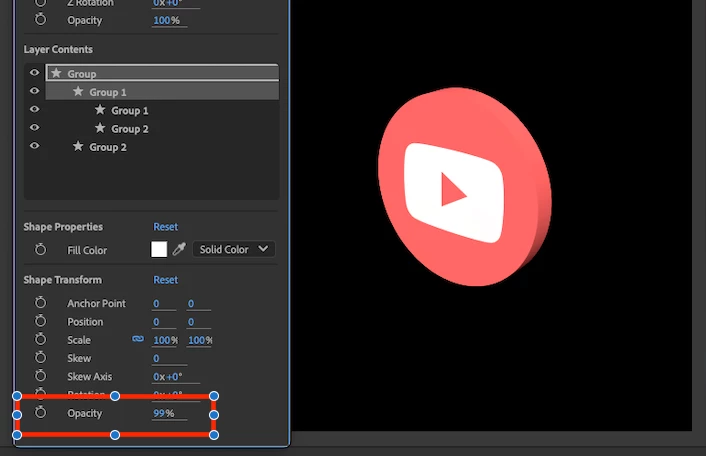Open the white Fill Color swatch
The height and width of the screenshot is (456, 706).
(x=159, y=249)
